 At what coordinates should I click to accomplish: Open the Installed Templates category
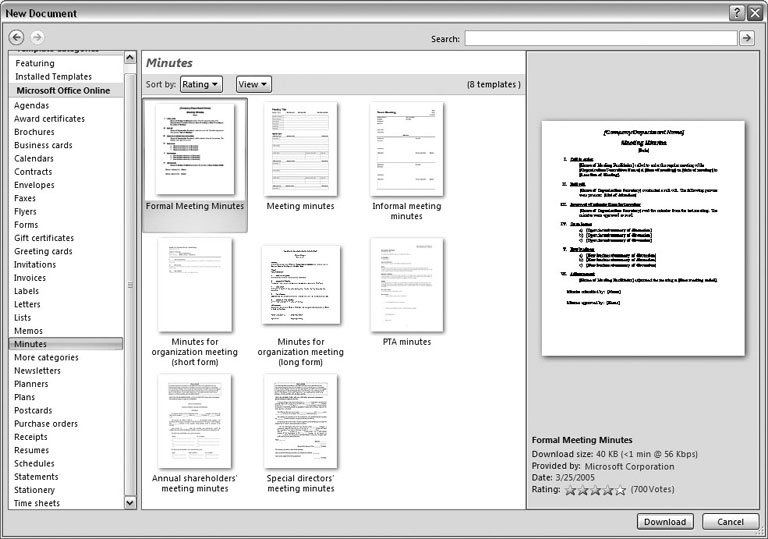click(x=54, y=77)
